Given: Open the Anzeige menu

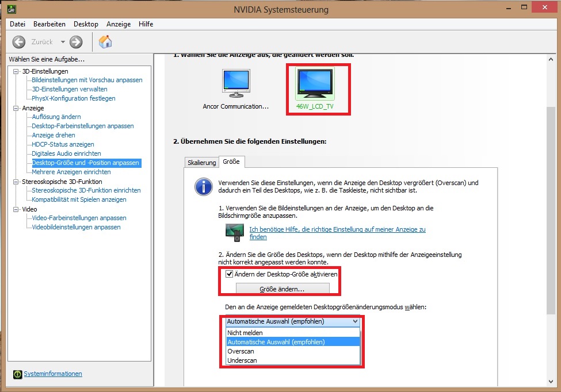Looking at the screenshot, I should pyautogui.click(x=119, y=24).
